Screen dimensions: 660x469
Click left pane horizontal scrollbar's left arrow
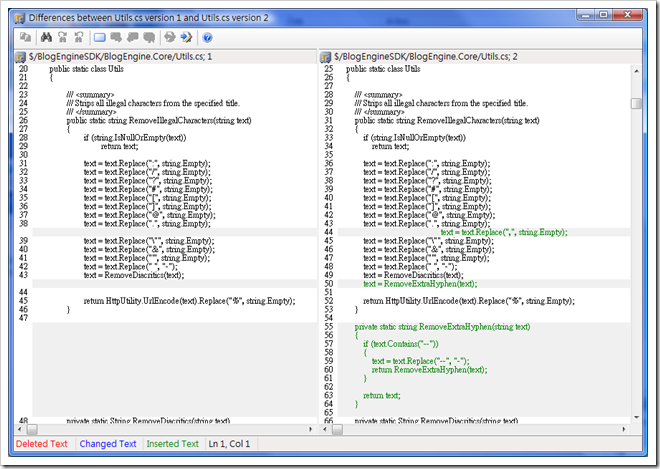[x=20, y=429]
